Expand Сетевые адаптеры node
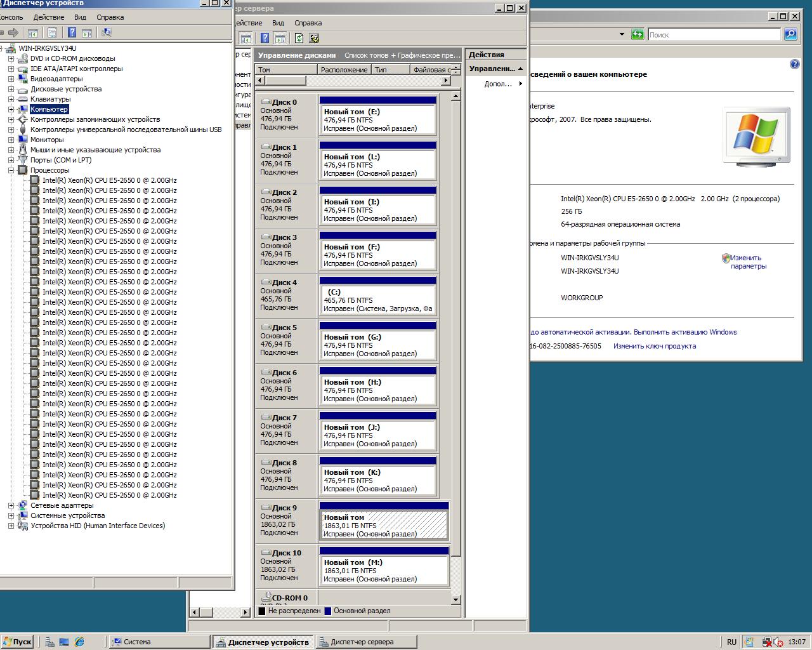This screenshot has height=650, width=812. (11, 505)
